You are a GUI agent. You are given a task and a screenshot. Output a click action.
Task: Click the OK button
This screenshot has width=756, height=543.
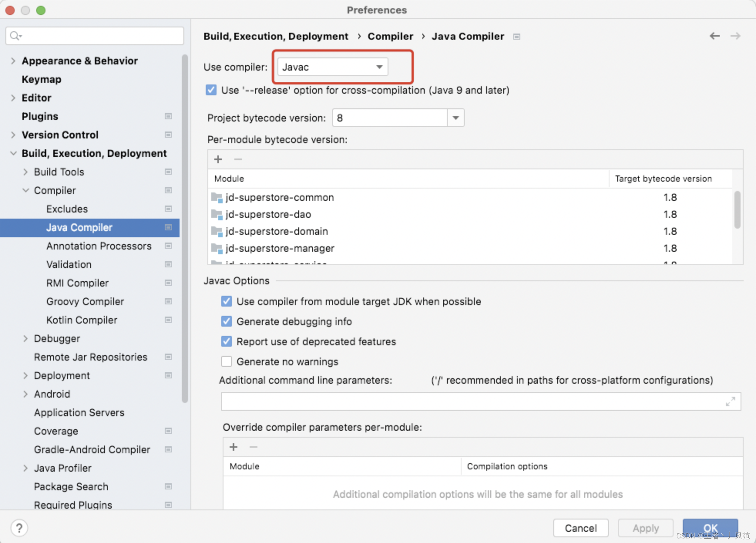point(710,527)
